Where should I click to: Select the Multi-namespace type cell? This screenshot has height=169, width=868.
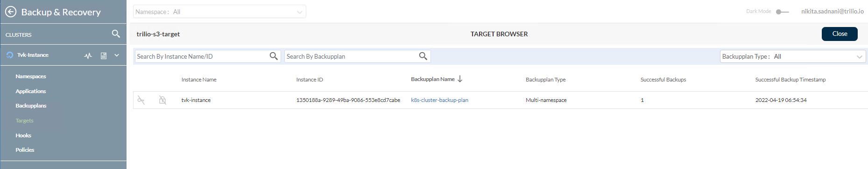(546, 100)
